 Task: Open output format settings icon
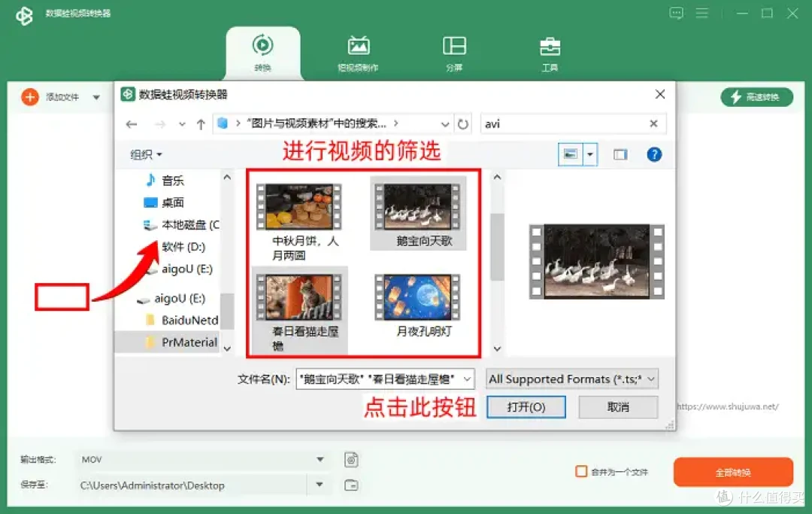351,460
